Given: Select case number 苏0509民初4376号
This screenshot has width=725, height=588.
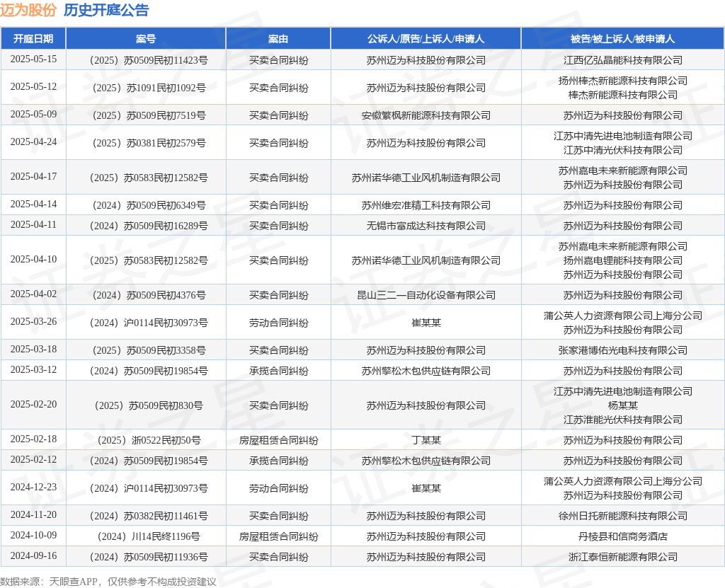Looking at the screenshot, I should click(x=166, y=295).
